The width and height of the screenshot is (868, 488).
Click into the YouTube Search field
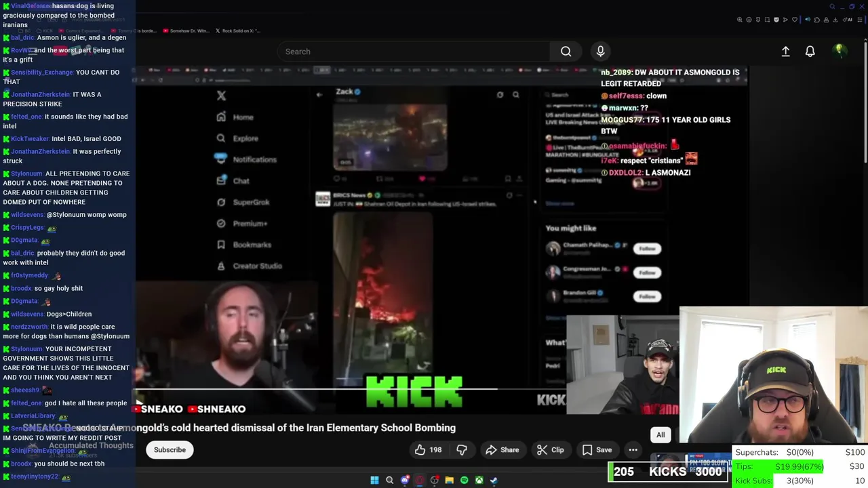click(414, 52)
